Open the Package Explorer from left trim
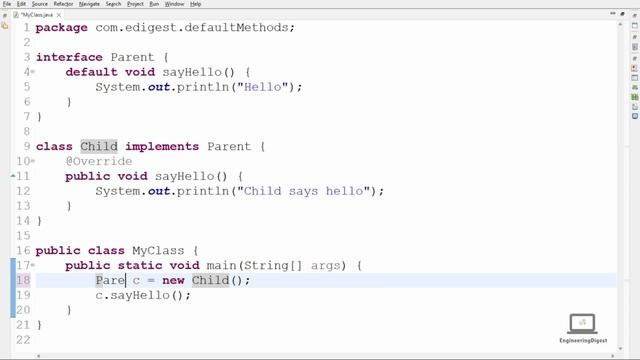This screenshot has width=640, height=360. point(4,26)
